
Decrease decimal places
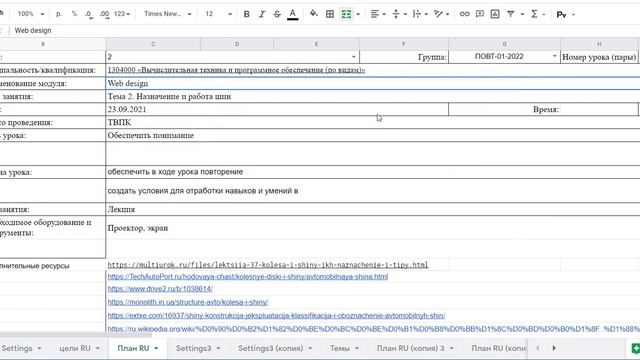pos(89,14)
